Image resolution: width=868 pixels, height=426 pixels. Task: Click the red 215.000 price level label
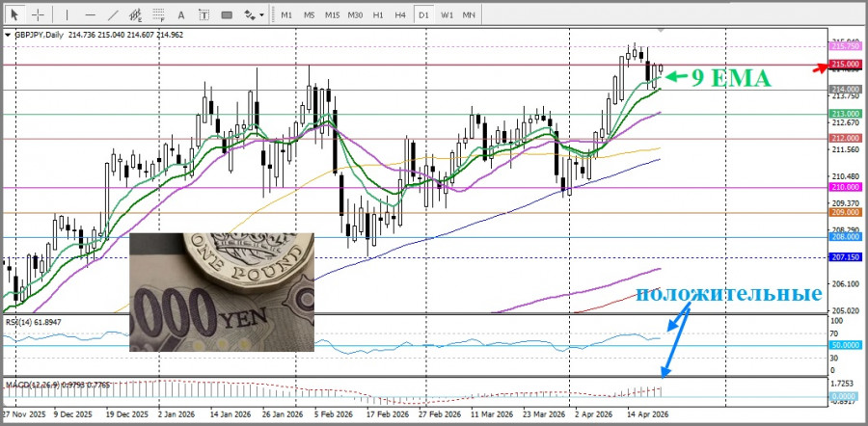click(845, 65)
